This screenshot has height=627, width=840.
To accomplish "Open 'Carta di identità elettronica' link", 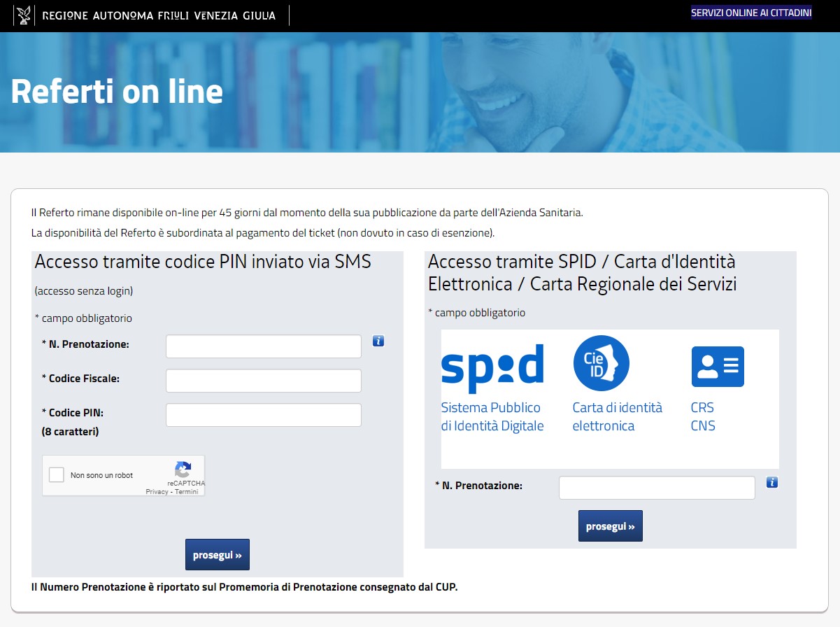I will [x=617, y=416].
